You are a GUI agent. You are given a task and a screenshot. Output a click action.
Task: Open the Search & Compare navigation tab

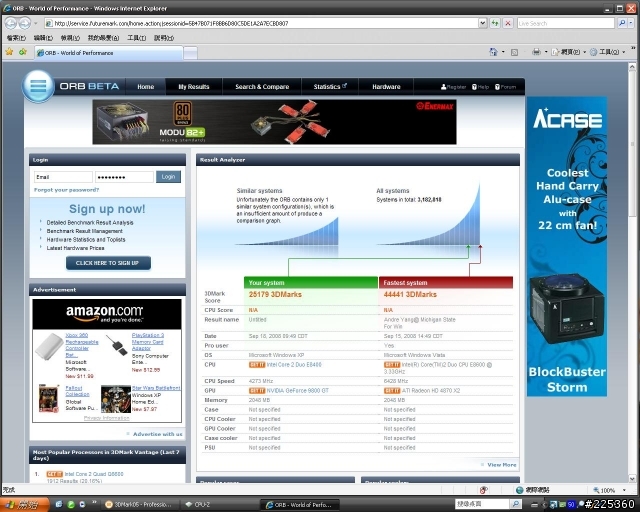pos(262,87)
